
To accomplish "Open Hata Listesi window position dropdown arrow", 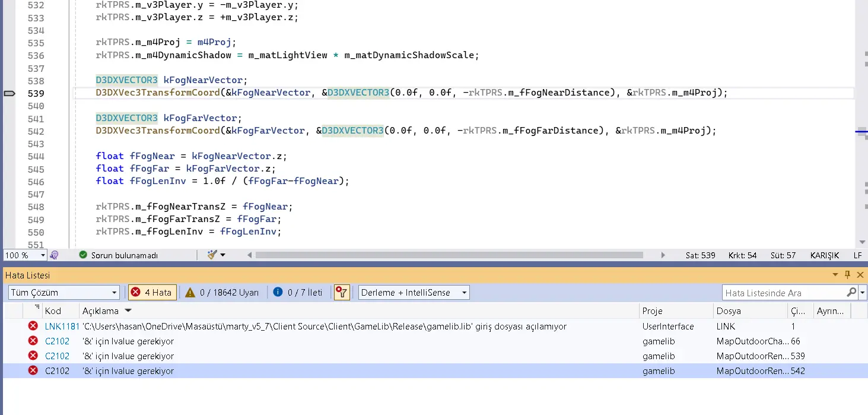I will (x=836, y=275).
